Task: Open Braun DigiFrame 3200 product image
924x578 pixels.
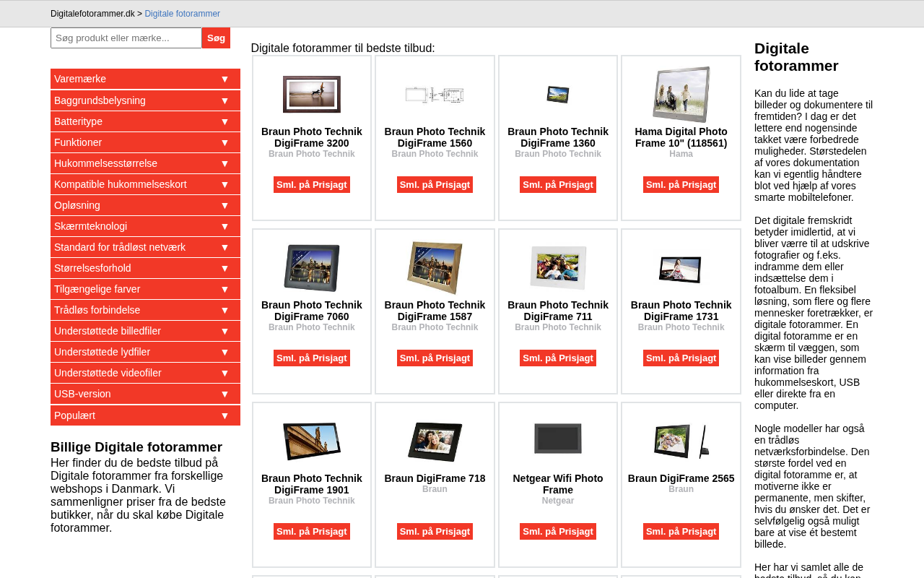Action: pos(312,95)
